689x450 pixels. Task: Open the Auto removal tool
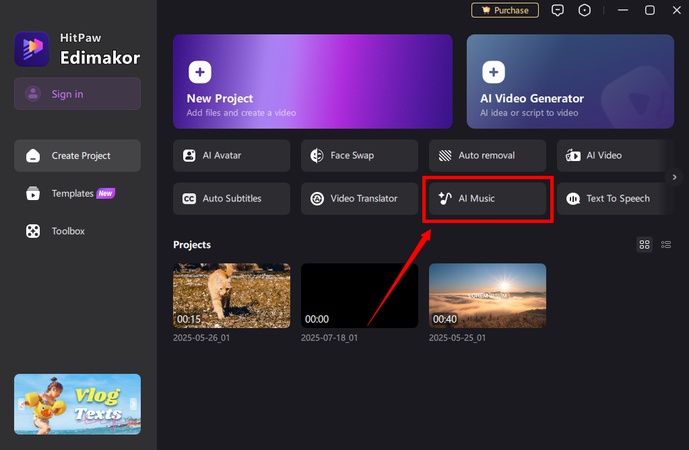pos(487,156)
